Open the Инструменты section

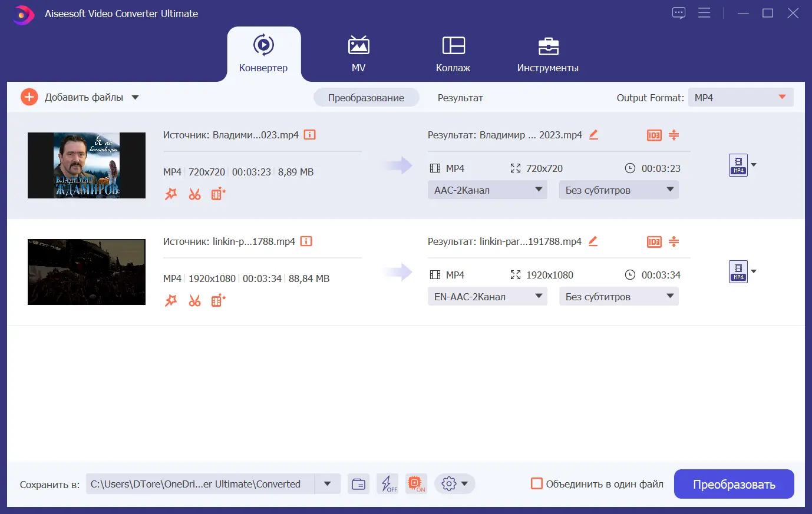(x=547, y=54)
